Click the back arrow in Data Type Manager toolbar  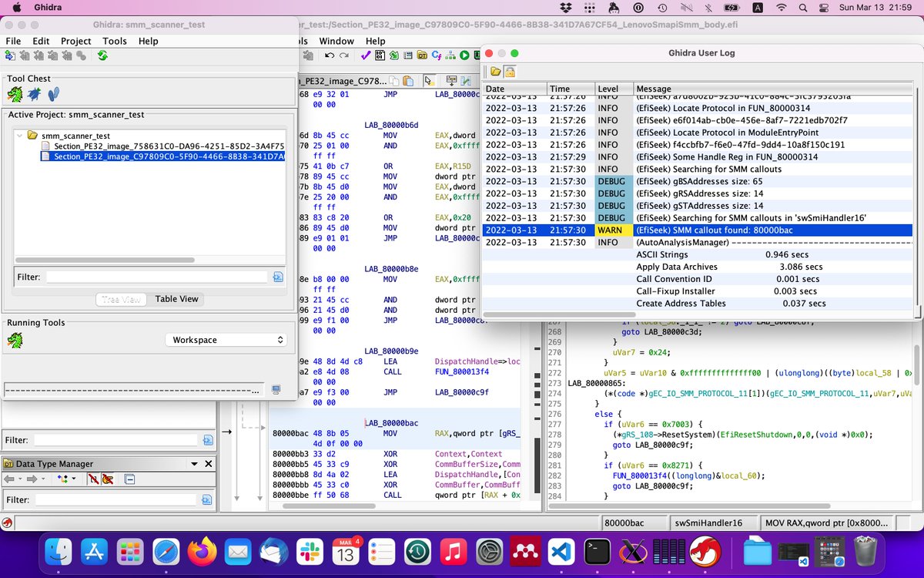[9, 479]
